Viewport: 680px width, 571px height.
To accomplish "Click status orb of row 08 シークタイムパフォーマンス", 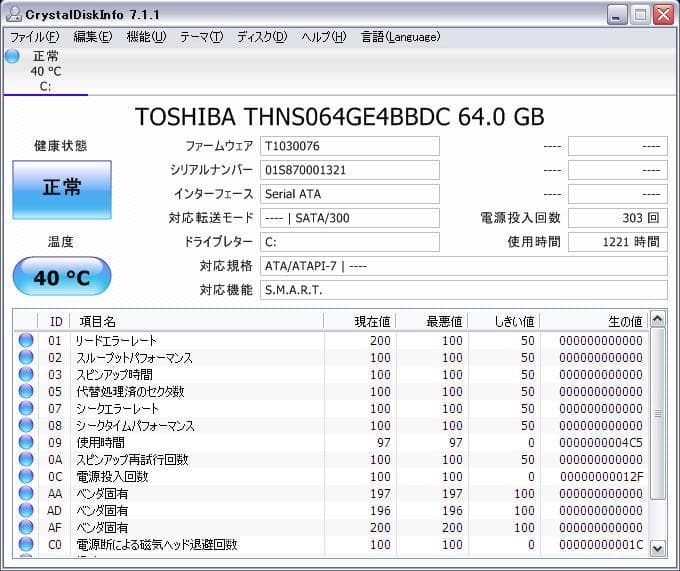I will (26, 425).
